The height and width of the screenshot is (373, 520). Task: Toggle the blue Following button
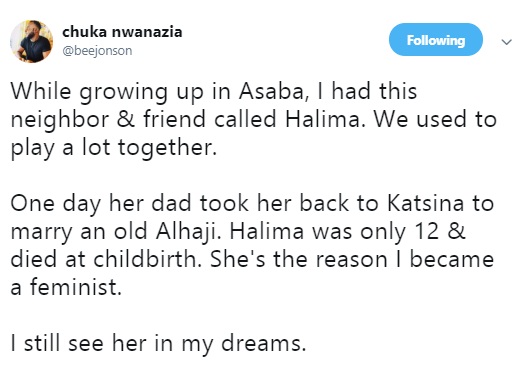[x=436, y=40]
